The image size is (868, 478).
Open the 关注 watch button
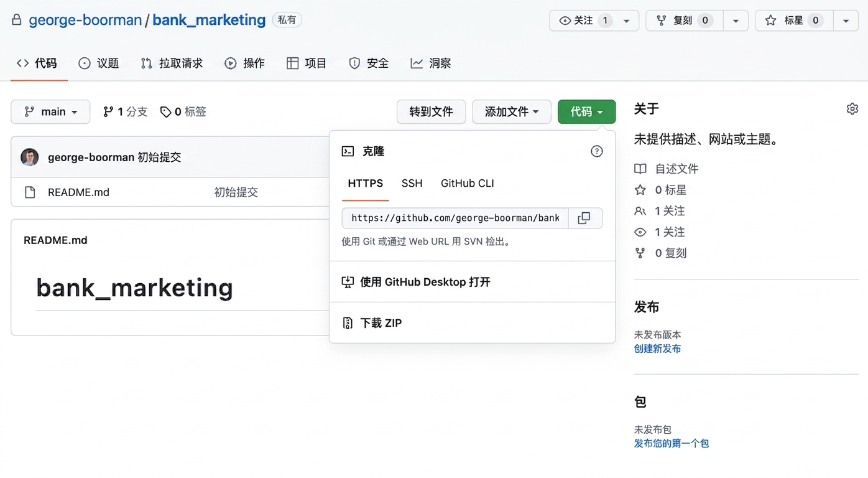[x=585, y=21]
